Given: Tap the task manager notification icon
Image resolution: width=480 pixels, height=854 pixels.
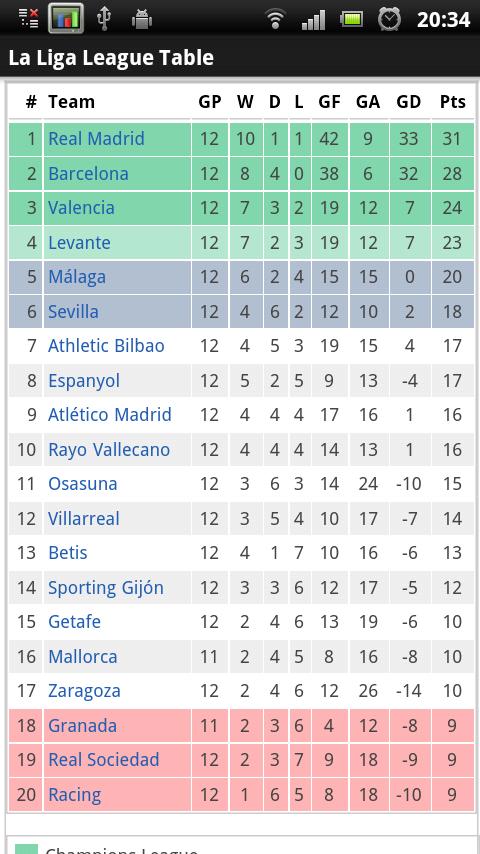Looking at the screenshot, I should point(29,18).
